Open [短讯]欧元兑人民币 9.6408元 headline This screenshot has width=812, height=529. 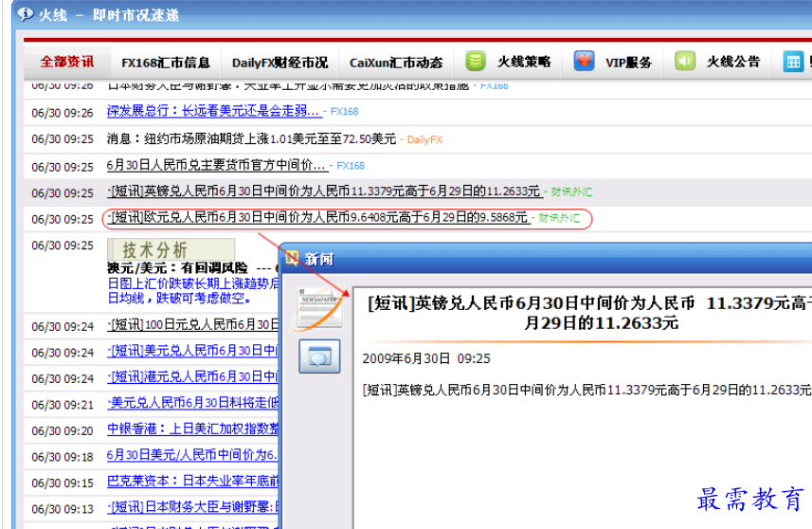coord(318,218)
